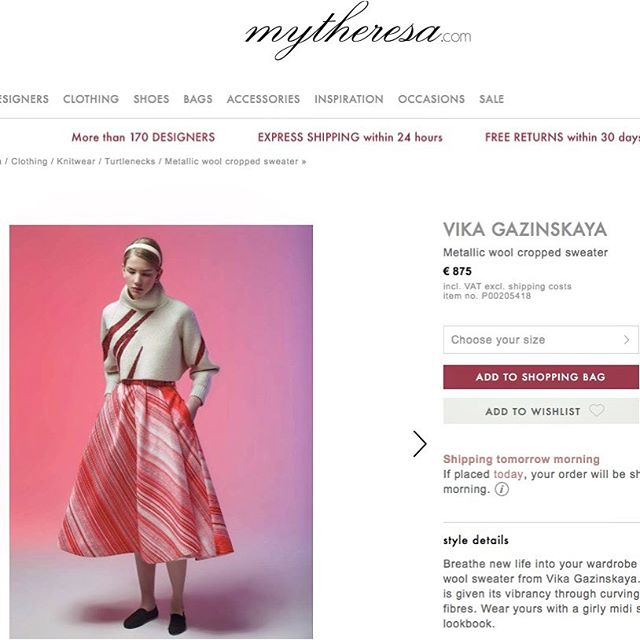Viewport: 640px width, 640px height.
Task: Click the Add to Wishlist button
Action: (x=541, y=411)
